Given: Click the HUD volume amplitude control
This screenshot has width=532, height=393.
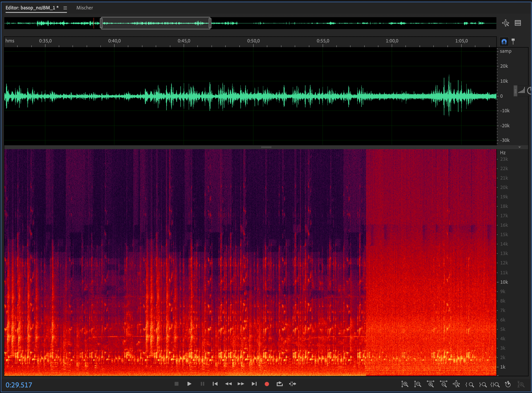Looking at the screenshot, I should point(521,91).
